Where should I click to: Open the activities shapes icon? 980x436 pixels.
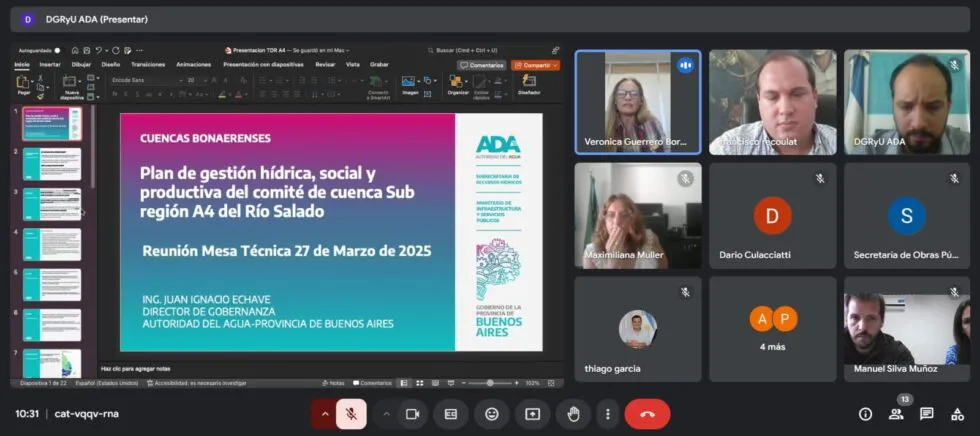coord(957,414)
